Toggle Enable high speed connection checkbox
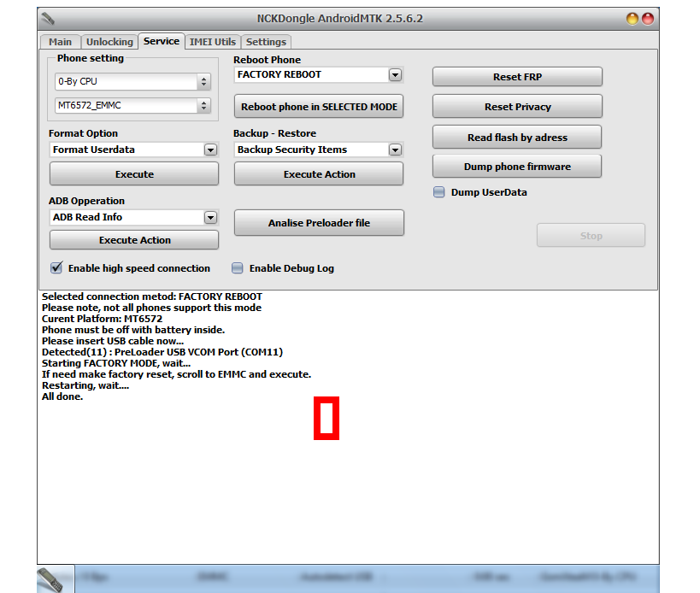Screen dimensions: 700x593 coord(56,267)
